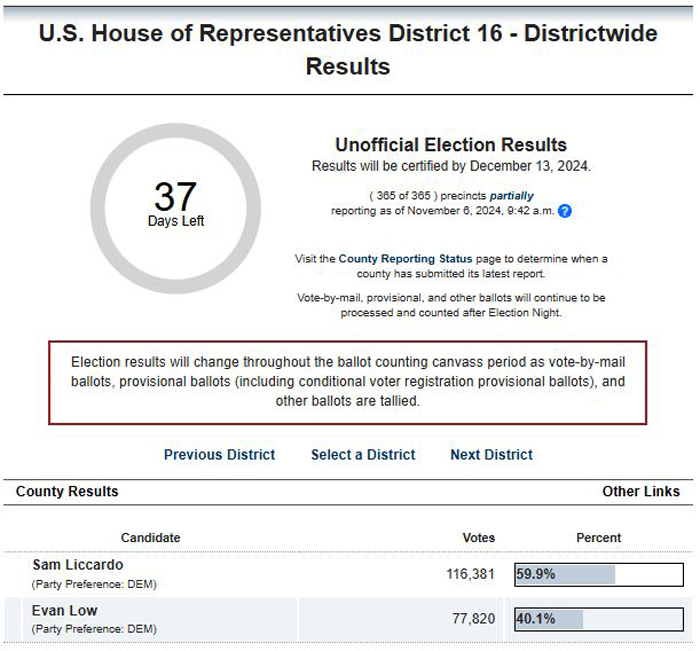The image size is (700, 651).
Task: Open the Other Links menu
Action: coord(641,491)
